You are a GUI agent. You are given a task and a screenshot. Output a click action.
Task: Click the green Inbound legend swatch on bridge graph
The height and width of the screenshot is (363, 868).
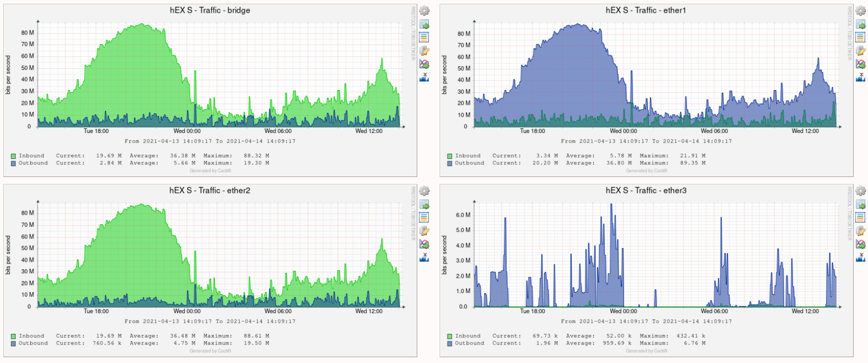13,156
